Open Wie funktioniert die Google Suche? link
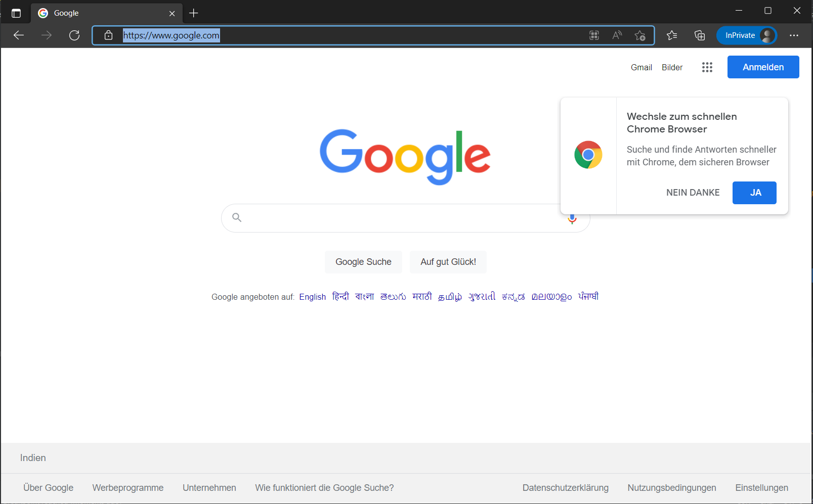This screenshot has width=813, height=504. (324, 488)
